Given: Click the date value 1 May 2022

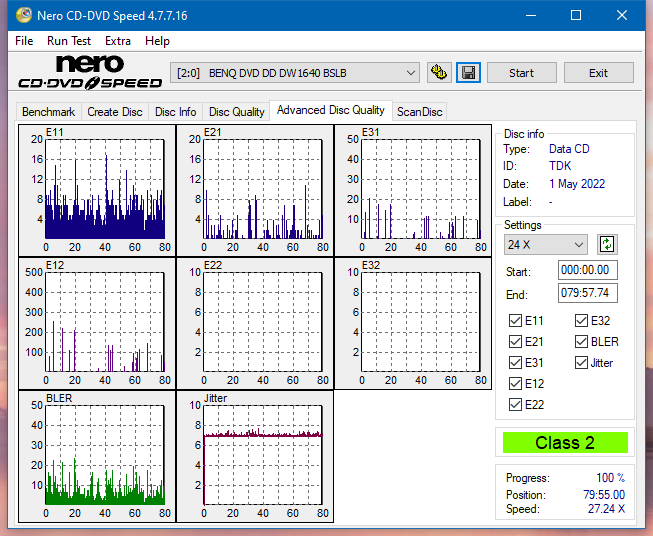Looking at the screenshot, I should point(577,184).
